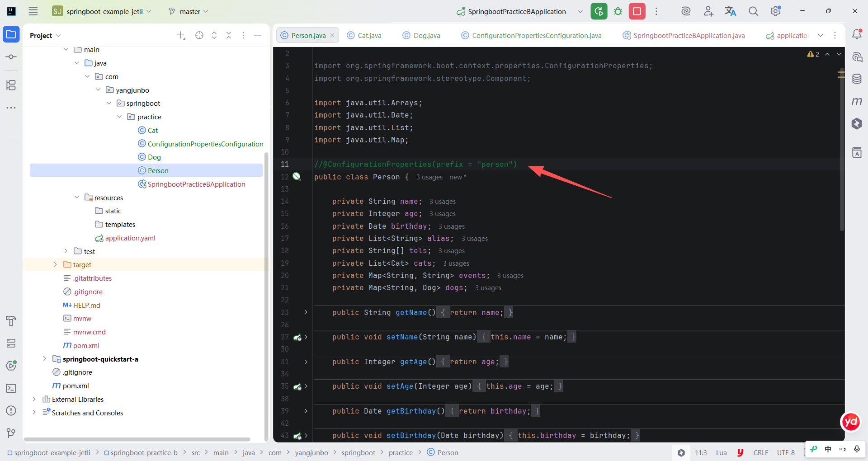
Task: Expand External Libraries node
Action: pyautogui.click(x=34, y=399)
